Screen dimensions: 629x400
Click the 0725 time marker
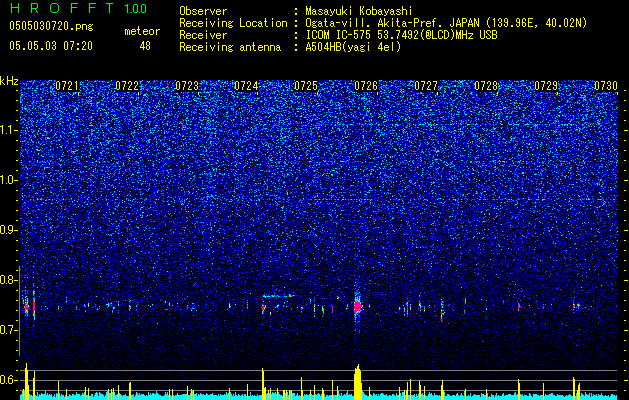(x=306, y=86)
